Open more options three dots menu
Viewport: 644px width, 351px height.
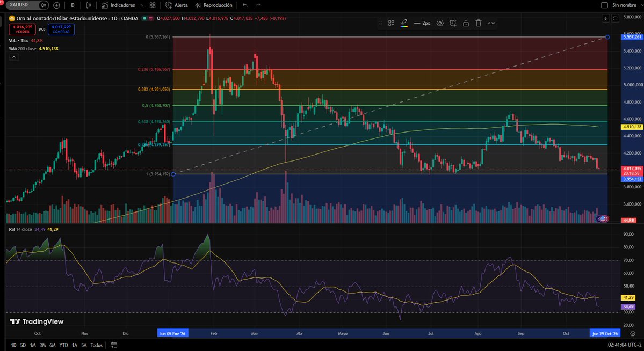pos(491,23)
